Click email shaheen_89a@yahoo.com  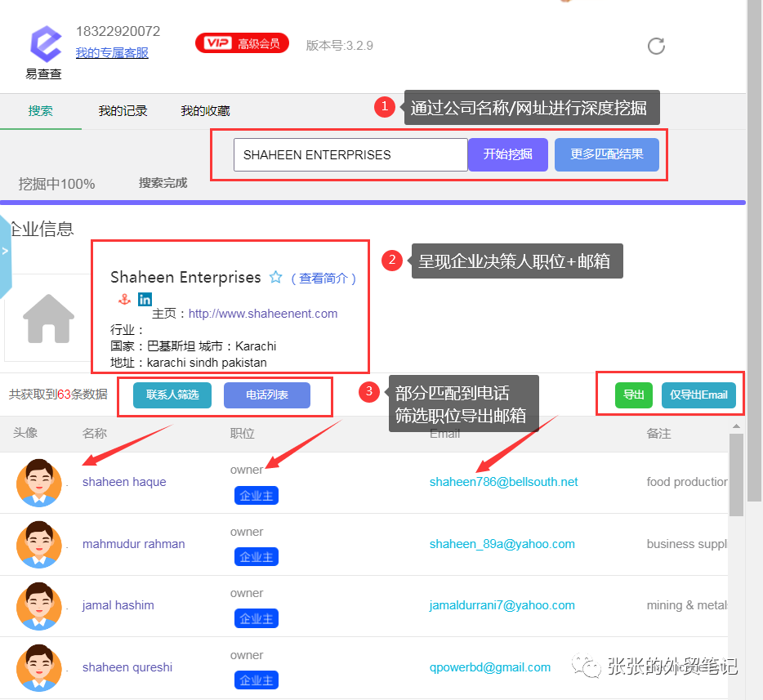click(502, 544)
